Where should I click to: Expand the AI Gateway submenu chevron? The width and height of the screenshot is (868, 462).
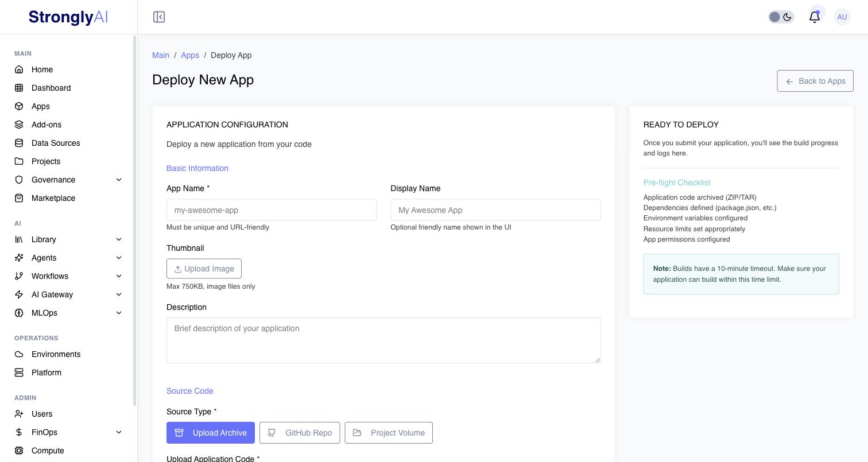coord(119,294)
